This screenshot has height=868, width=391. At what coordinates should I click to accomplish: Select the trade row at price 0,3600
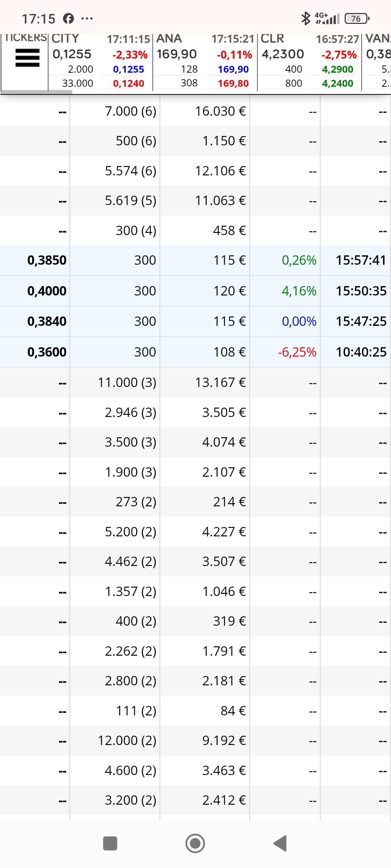pos(195,352)
